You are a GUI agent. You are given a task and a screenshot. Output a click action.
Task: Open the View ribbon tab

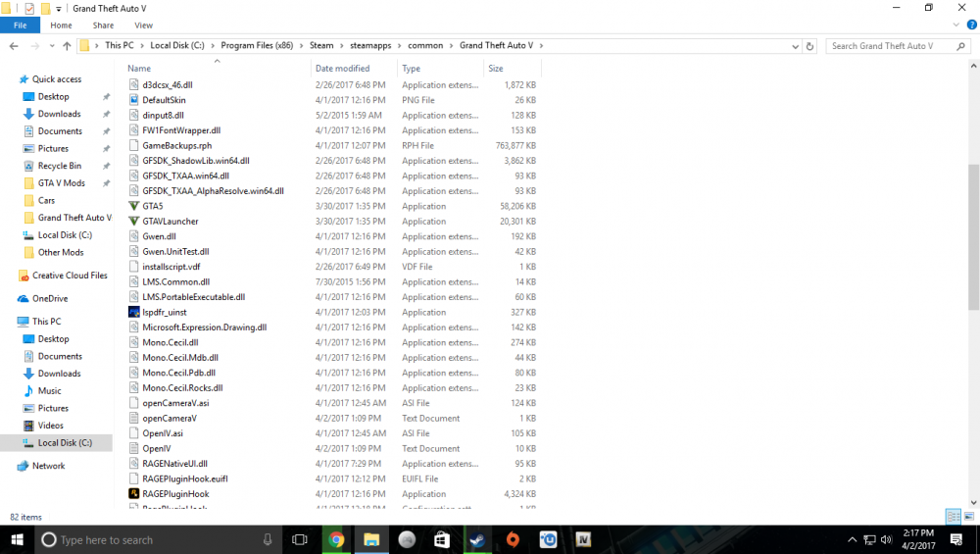point(144,25)
